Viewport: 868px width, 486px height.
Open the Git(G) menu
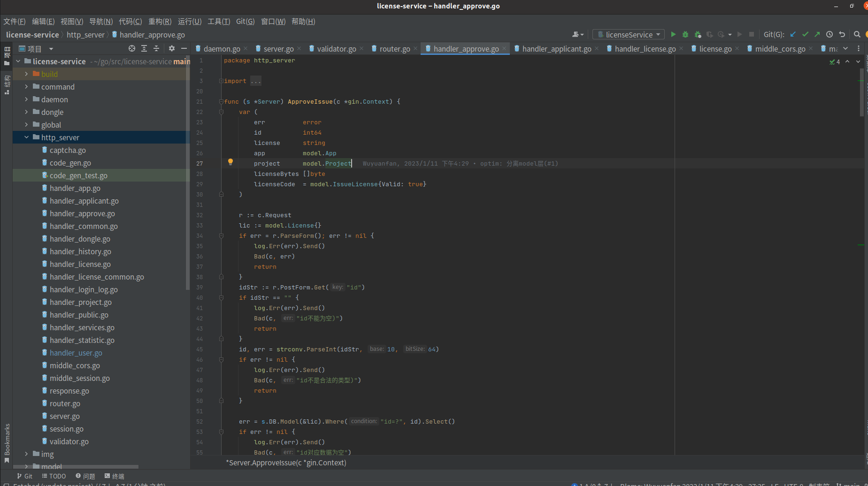point(245,21)
